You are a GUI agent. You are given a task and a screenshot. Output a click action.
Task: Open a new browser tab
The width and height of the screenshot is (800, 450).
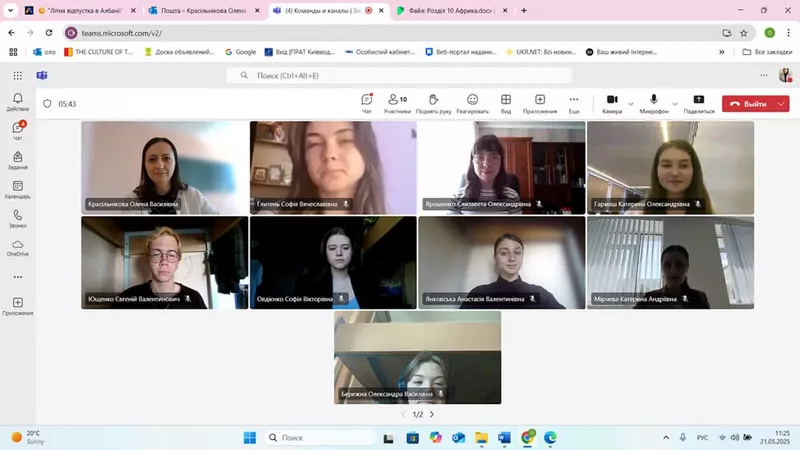pyautogui.click(x=523, y=10)
